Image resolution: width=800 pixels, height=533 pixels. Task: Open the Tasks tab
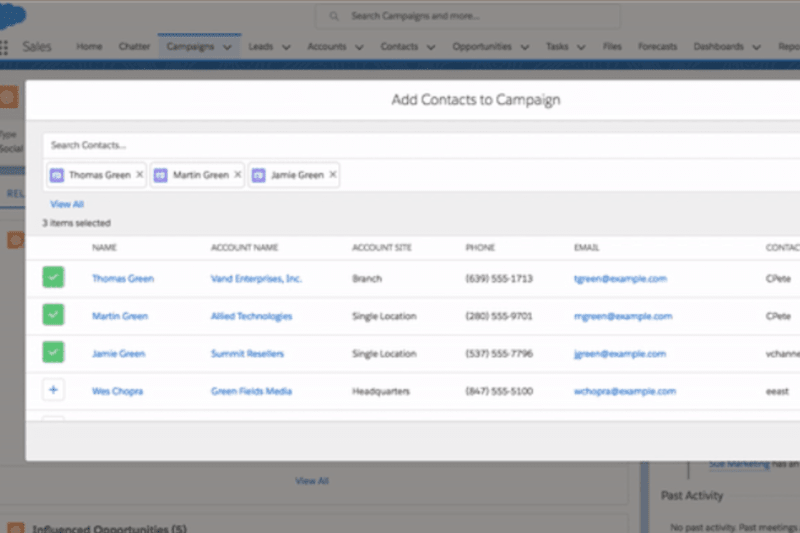tap(557, 46)
